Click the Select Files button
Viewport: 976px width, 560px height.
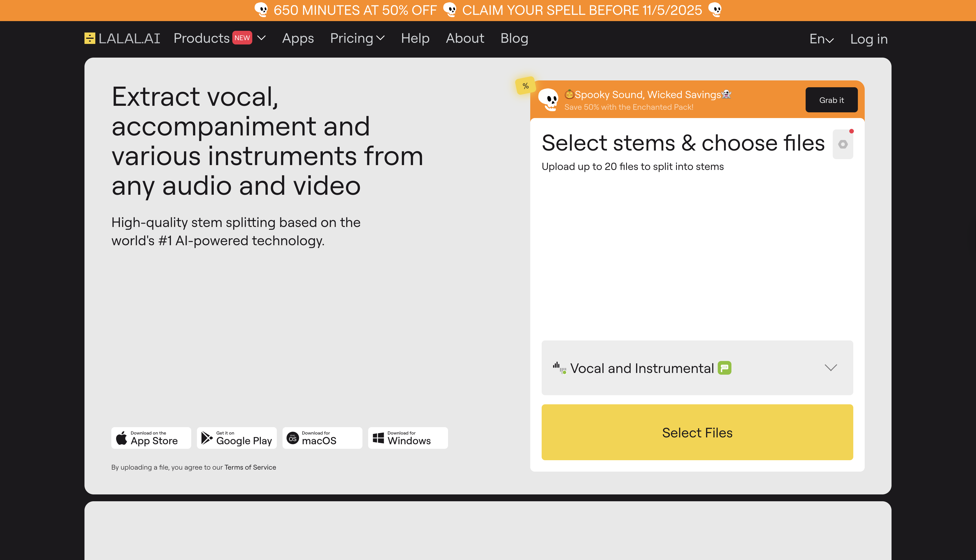[697, 432]
